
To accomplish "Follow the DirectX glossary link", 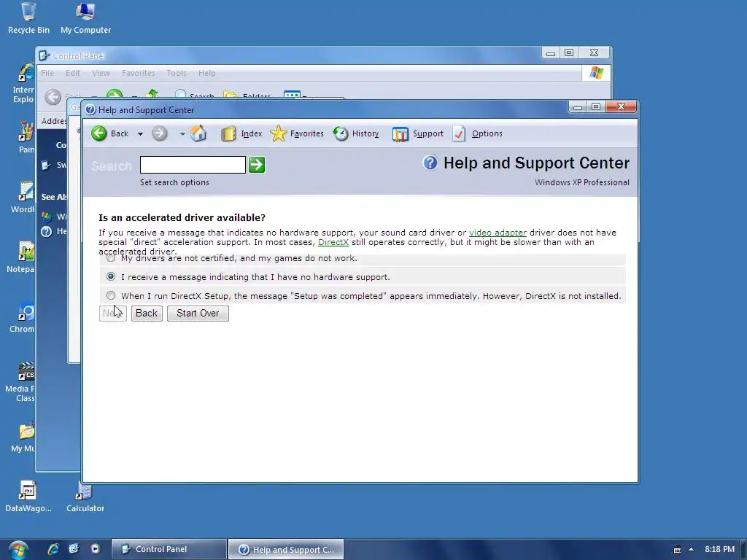I will coord(333,242).
